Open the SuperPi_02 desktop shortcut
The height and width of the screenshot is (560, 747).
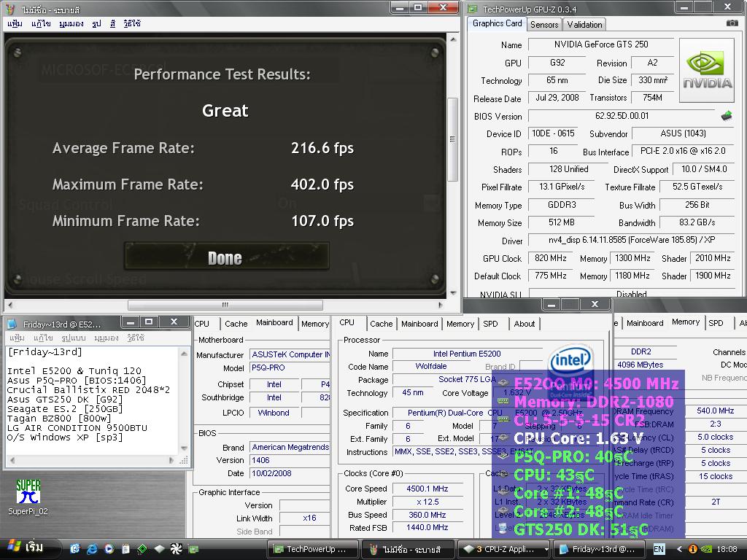[28, 497]
